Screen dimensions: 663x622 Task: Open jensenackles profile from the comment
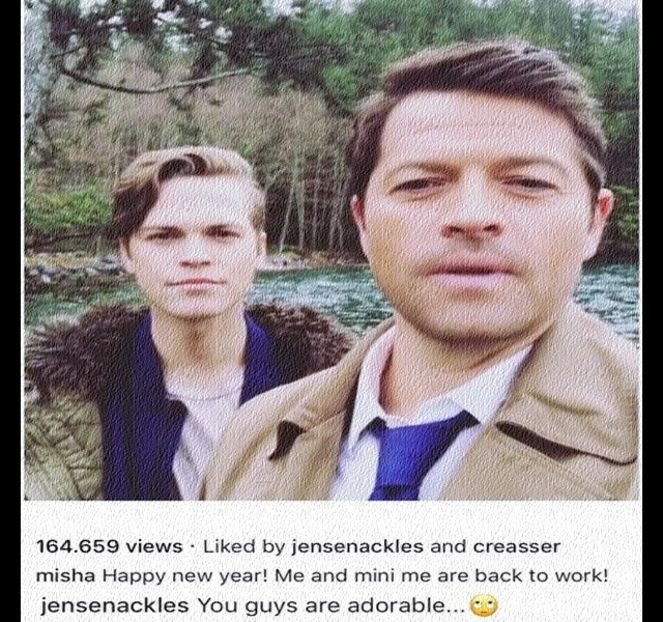pyautogui.click(x=114, y=606)
